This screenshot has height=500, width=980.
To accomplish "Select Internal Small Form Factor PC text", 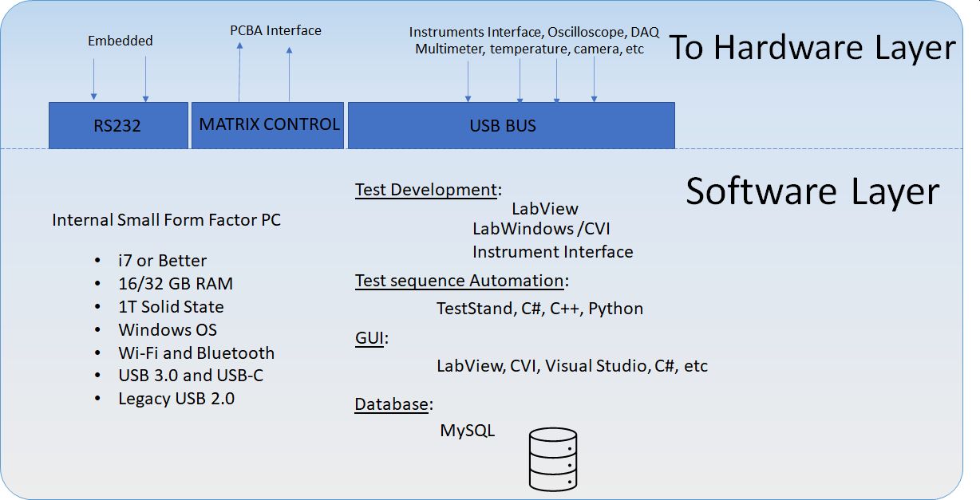I will 166,220.
